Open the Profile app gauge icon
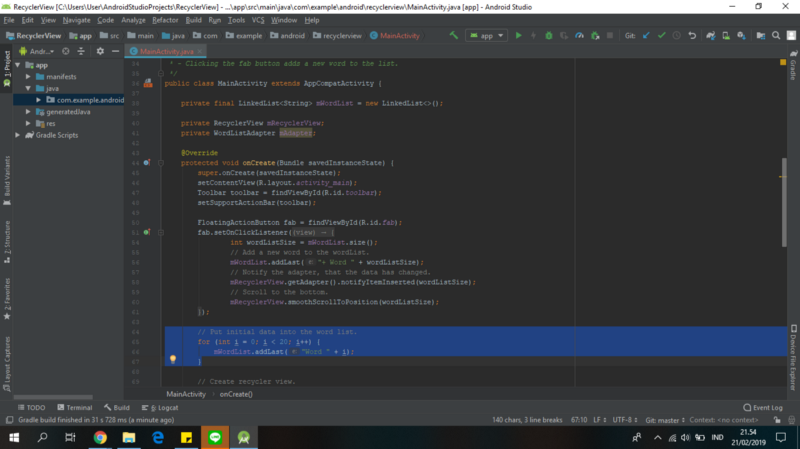 point(580,35)
